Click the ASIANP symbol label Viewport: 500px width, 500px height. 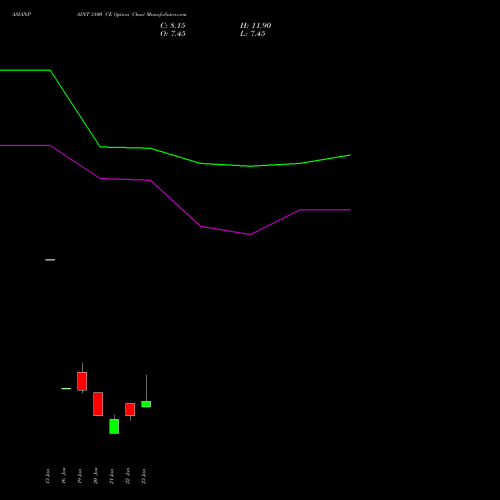point(21,15)
